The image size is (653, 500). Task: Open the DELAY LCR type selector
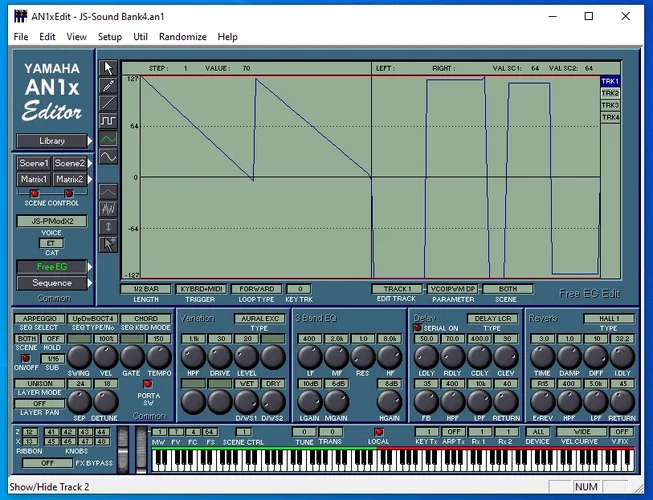(x=493, y=318)
